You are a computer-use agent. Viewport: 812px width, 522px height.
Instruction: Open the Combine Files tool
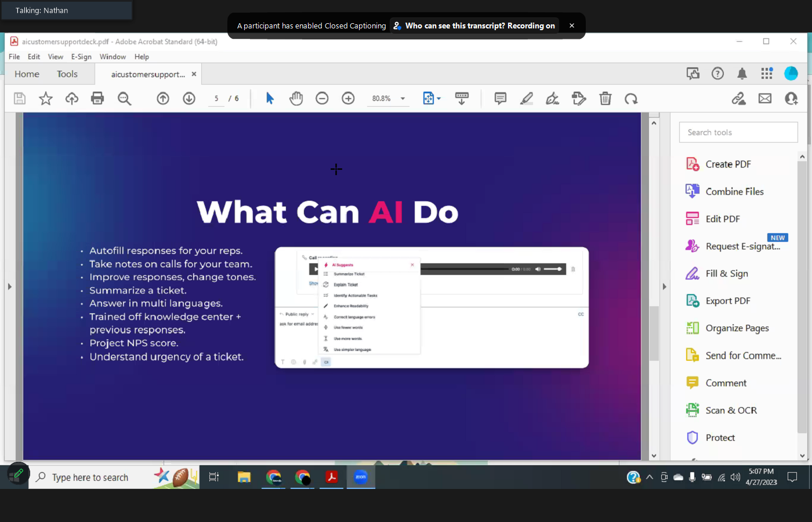point(734,191)
